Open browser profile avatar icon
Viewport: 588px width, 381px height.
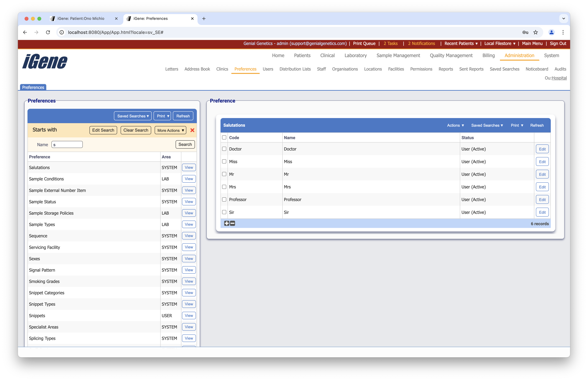coord(551,32)
